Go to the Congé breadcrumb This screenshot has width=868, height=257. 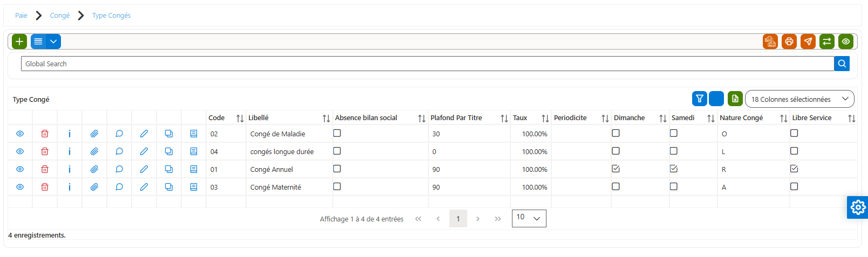click(x=60, y=16)
